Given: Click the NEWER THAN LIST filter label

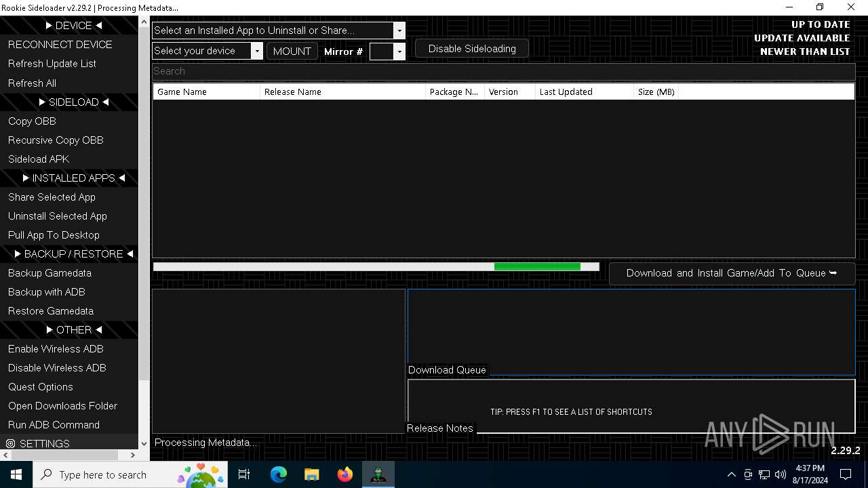Looking at the screenshot, I should pos(805,52).
